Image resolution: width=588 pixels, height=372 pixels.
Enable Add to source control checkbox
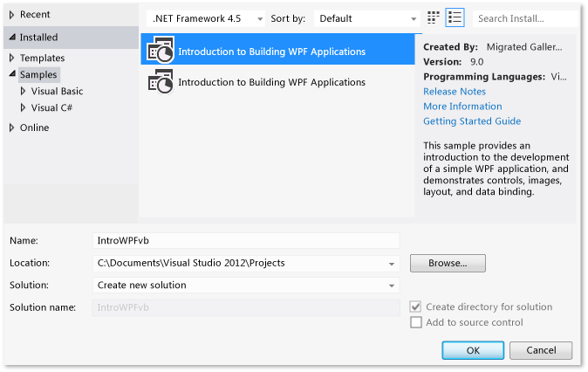pos(415,322)
